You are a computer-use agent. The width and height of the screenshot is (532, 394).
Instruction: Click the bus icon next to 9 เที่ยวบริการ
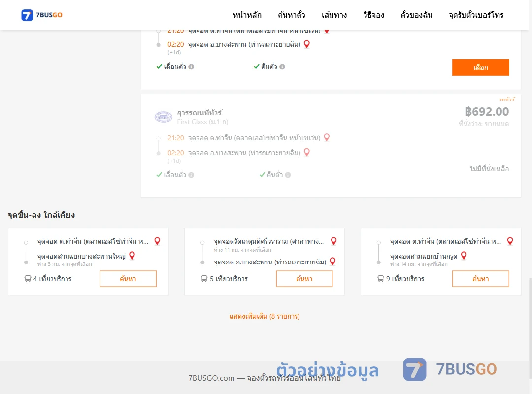[380, 279]
